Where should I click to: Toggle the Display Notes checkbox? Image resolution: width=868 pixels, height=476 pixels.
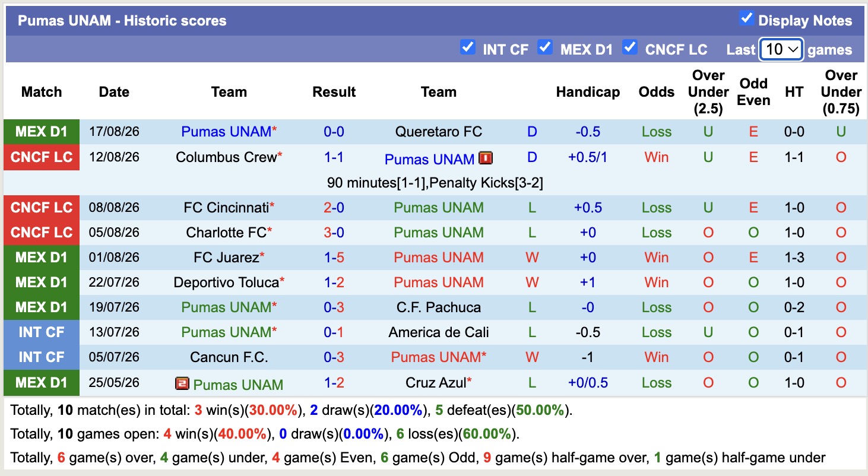746,18
